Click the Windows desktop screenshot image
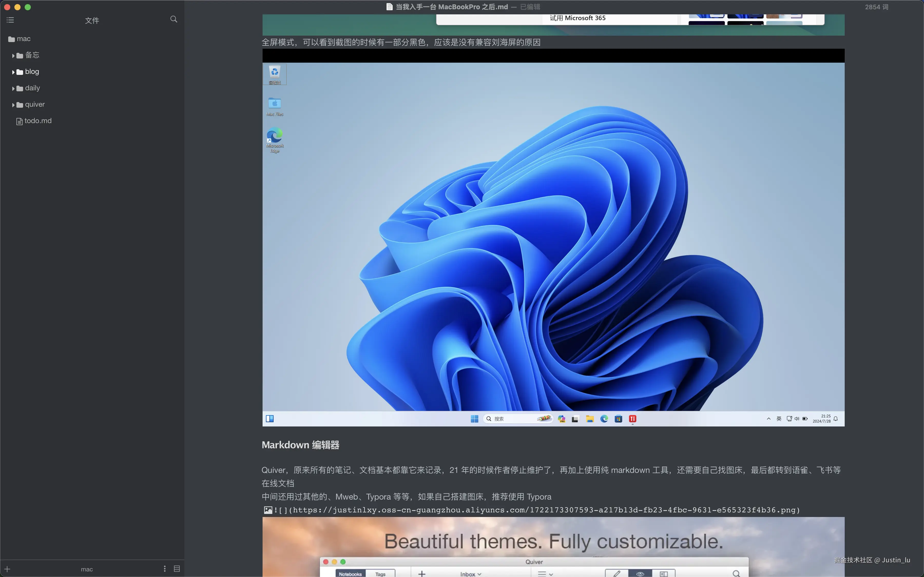 pos(553,237)
